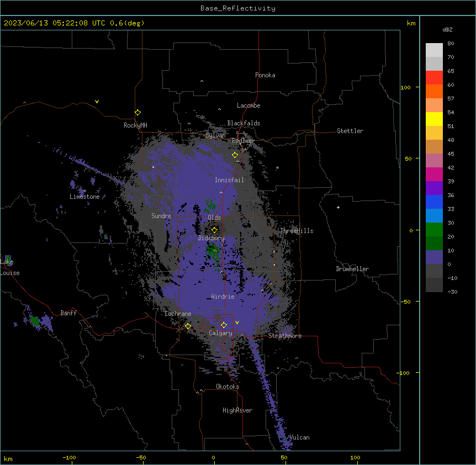Click the yellow diamond marker below Cochrane
476x465 pixels.
[188, 326]
